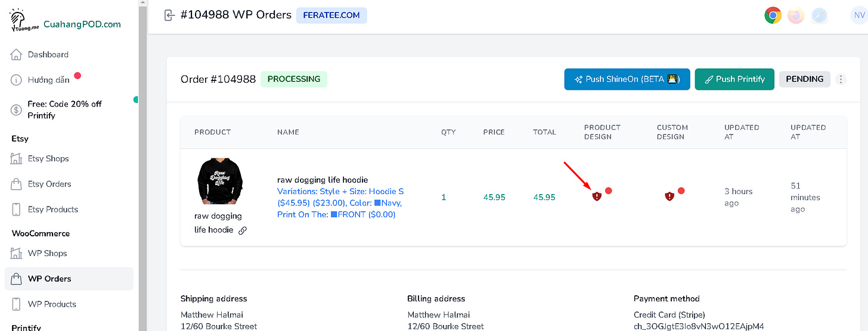Viewport: 868px width, 331px height.
Task: Click the '3 hours ago' cell
Action: 739,197
